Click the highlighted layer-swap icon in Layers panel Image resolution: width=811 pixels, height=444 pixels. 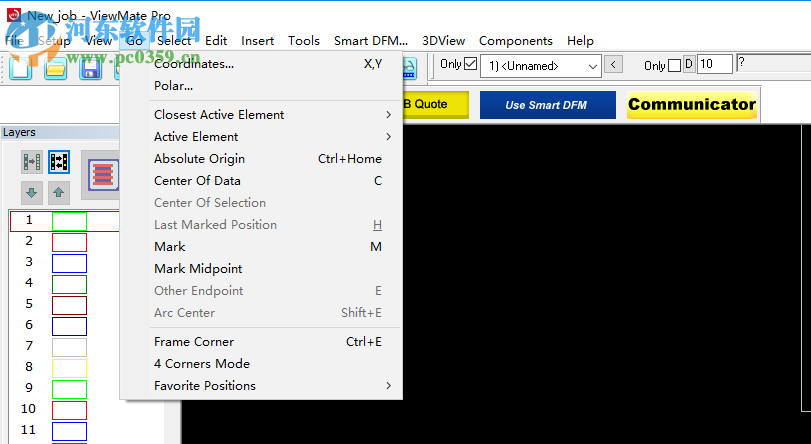[59, 161]
